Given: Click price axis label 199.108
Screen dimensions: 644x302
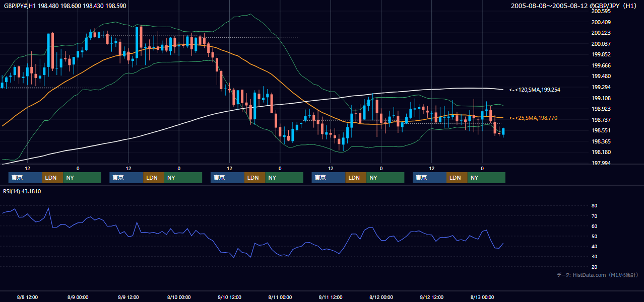Looking at the screenshot, I should pyautogui.click(x=601, y=98).
